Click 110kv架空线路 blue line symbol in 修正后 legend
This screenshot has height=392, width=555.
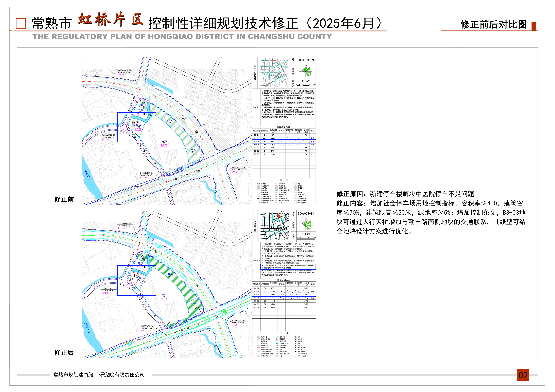click(295, 354)
